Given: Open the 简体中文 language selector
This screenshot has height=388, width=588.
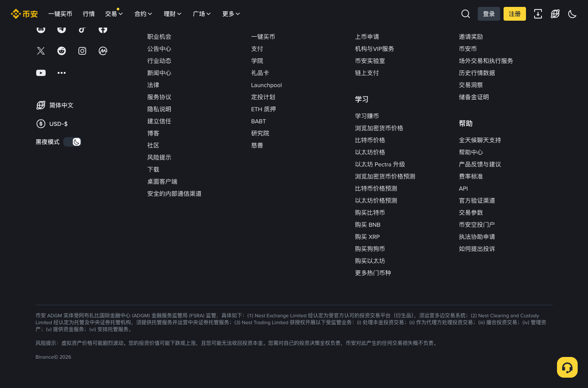Looking at the screenshot, I should point(61,105).
